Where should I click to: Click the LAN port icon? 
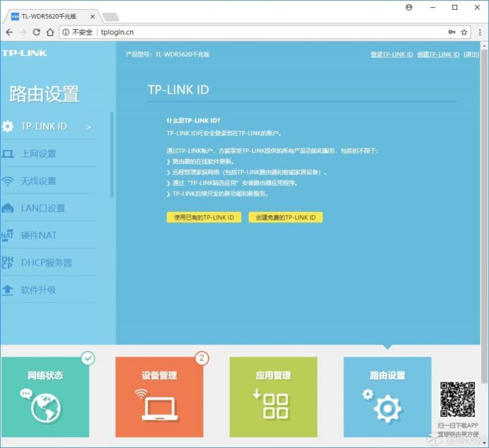point(7,208)
